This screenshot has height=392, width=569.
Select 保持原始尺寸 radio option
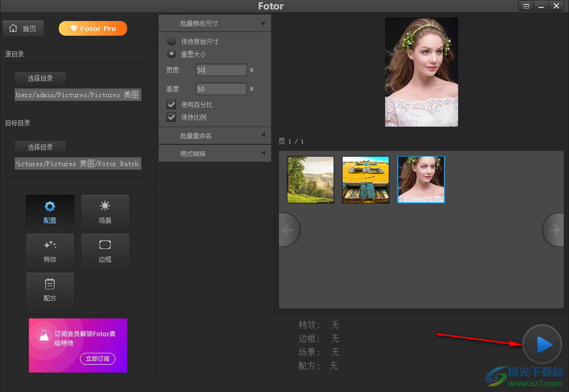coord(172,42)
